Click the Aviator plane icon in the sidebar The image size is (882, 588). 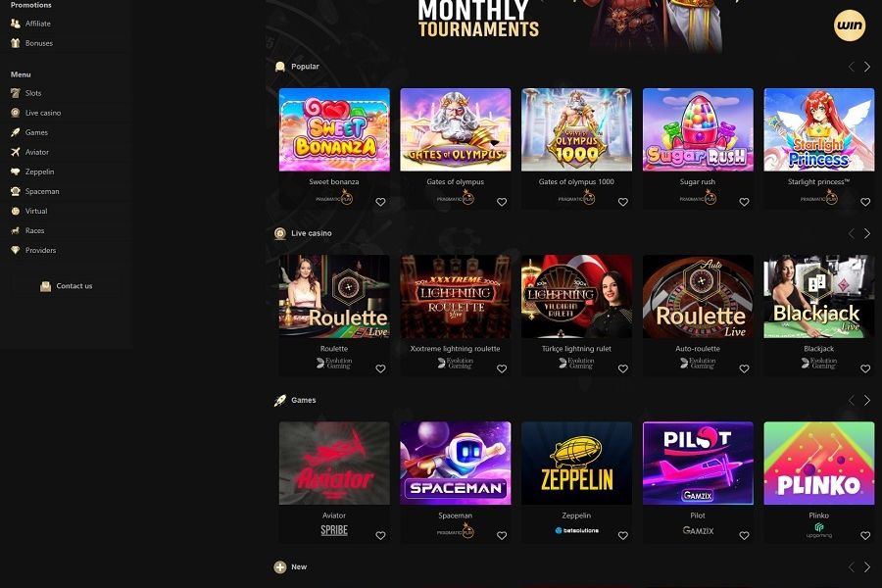click(x=15, y=152)
